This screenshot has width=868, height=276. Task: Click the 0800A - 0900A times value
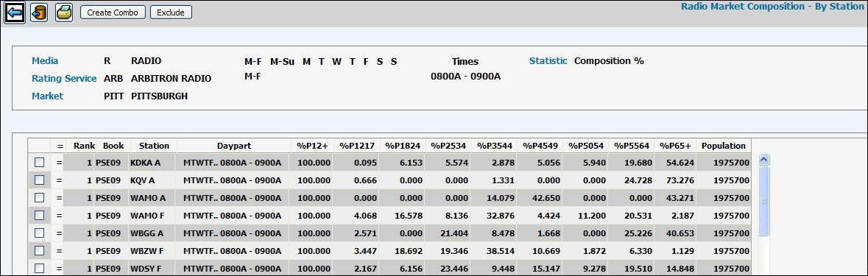[x=465, y=77]
